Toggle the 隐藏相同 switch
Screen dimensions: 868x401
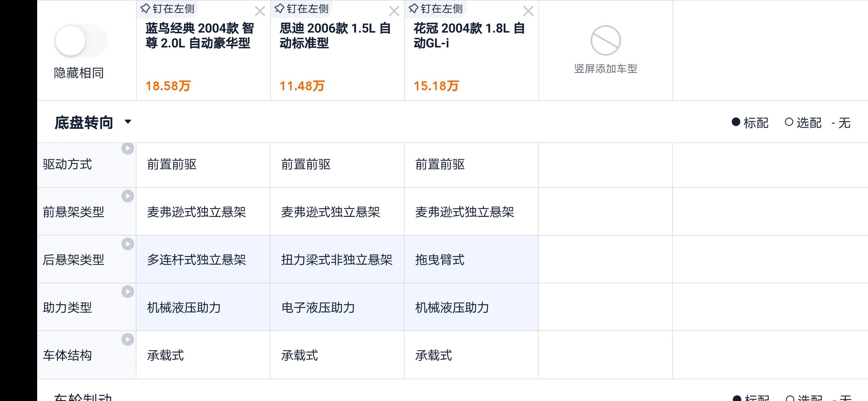pos(81,41)
